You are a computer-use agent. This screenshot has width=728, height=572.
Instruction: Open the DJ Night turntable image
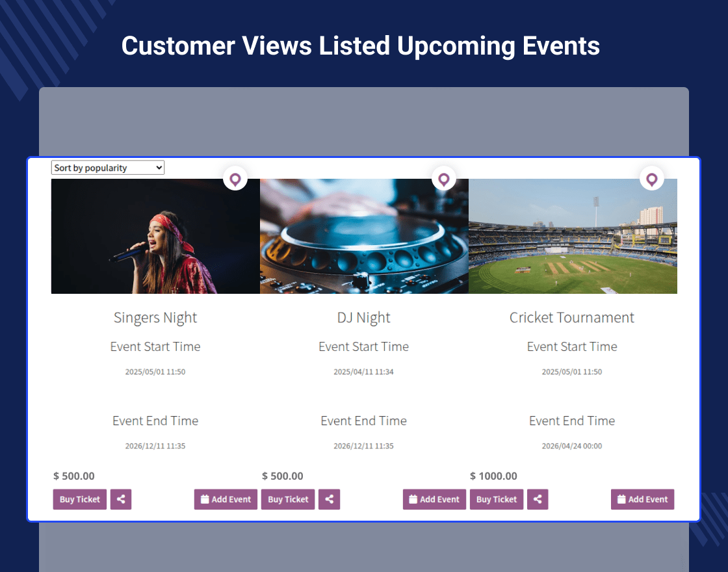[x=364, y=236]
